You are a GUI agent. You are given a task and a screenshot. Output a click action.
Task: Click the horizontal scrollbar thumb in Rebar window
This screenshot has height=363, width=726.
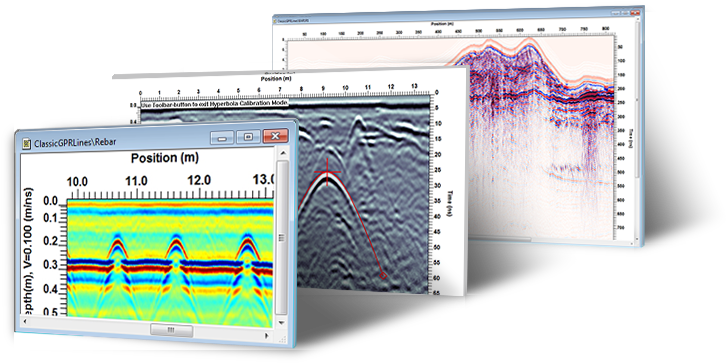pyautogui.click(x=172, y=330)
